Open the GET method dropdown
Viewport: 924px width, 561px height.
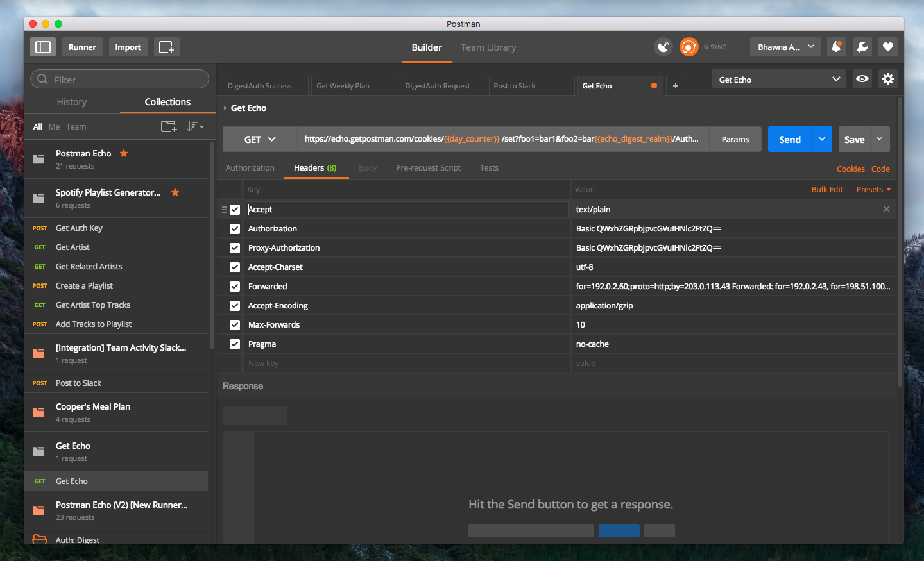(x=260, y=139)
